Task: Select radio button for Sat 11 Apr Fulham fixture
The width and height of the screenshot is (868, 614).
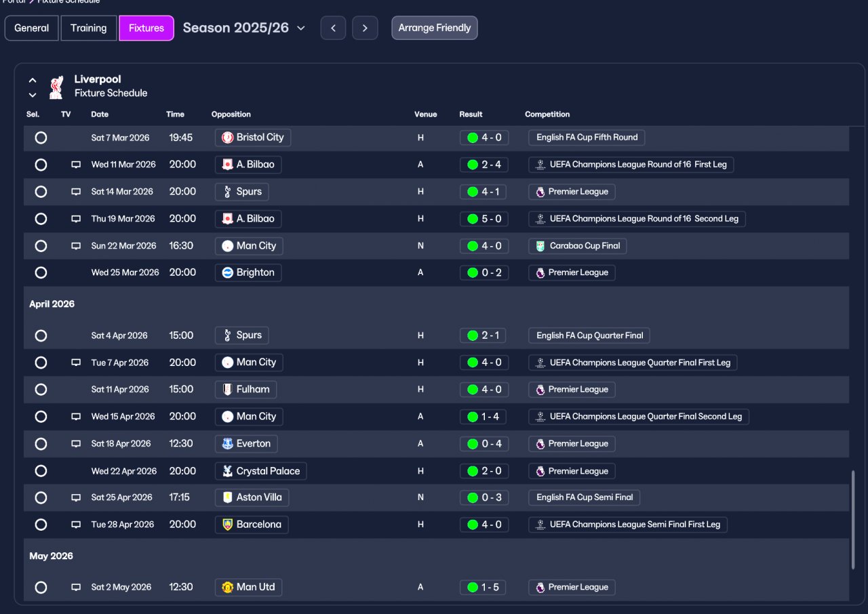Action: (41, 390)
